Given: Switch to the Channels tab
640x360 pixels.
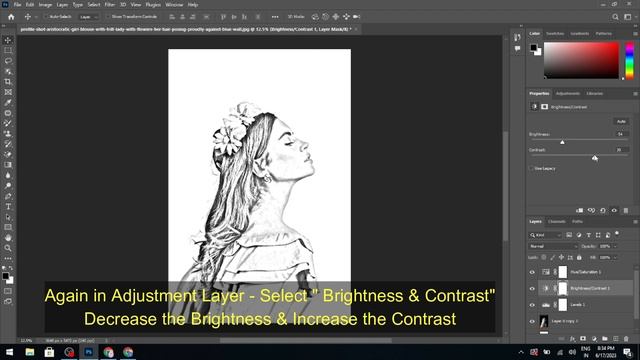Looking at the screenshot, I should (557, 222).
